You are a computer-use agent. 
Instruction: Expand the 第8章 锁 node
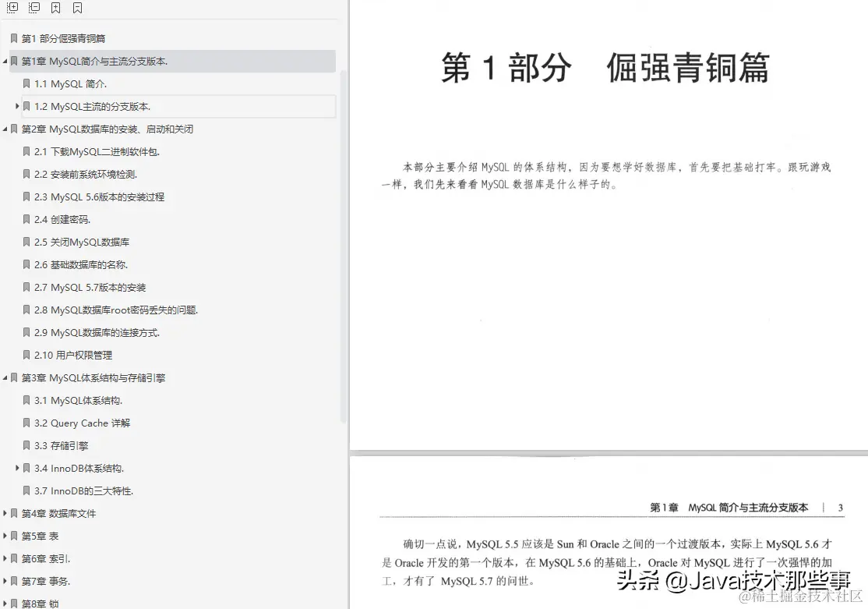pos(5,604)
